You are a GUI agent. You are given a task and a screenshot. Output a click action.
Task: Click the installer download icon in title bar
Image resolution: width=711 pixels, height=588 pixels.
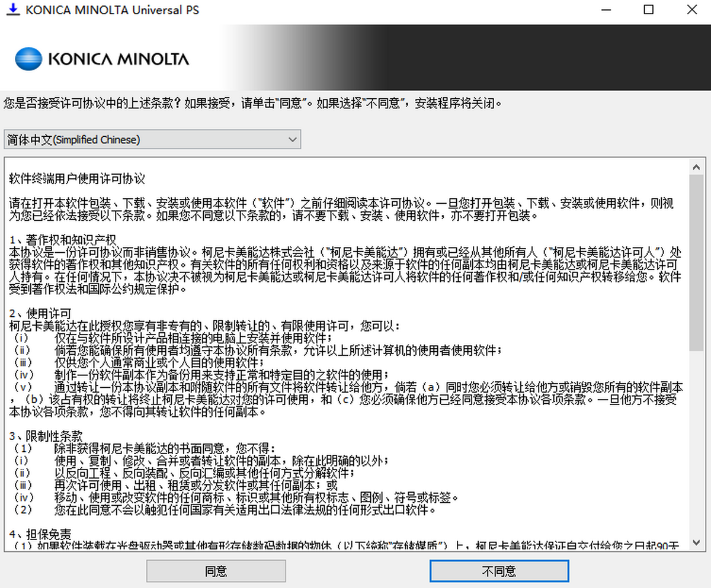pos(12,10)
